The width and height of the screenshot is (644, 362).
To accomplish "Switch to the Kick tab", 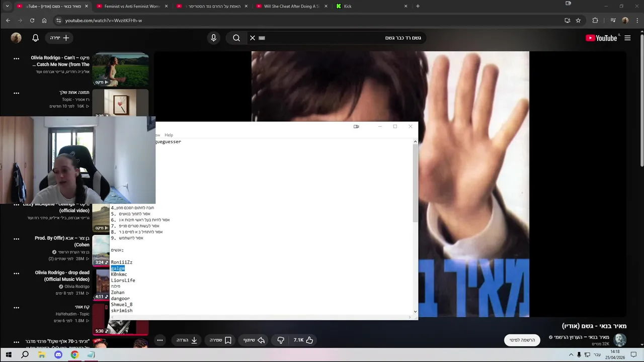I will coord(371,6).
